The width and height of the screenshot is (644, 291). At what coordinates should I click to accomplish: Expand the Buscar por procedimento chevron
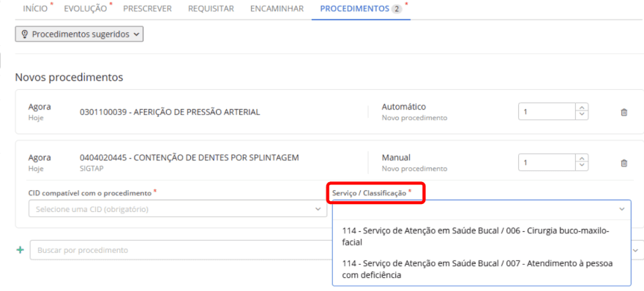tap(636, 250)
